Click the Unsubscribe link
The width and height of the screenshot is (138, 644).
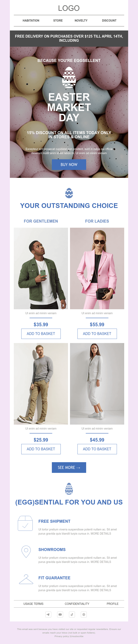click(x=77, y=636)
